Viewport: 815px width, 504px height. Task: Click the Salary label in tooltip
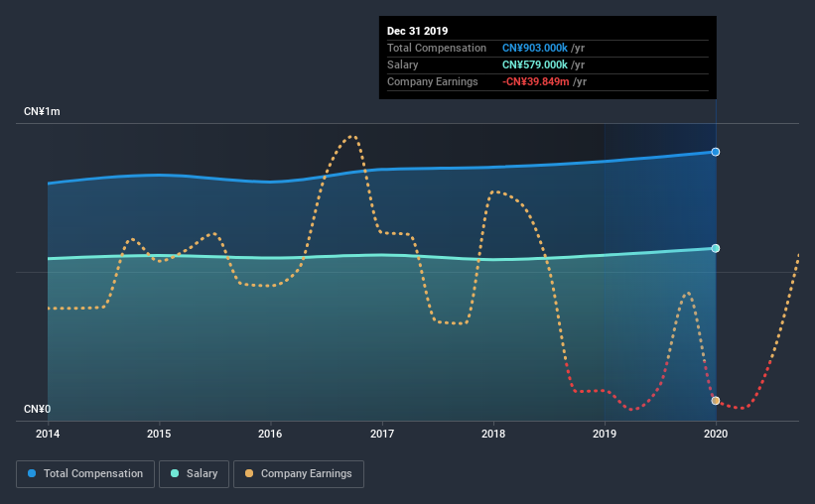click(402, 64)
